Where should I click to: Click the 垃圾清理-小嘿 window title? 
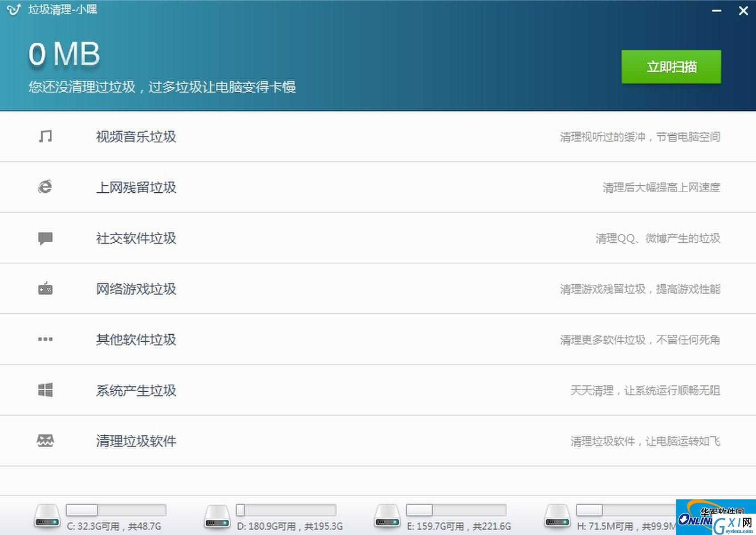click(x=63, y=9)
